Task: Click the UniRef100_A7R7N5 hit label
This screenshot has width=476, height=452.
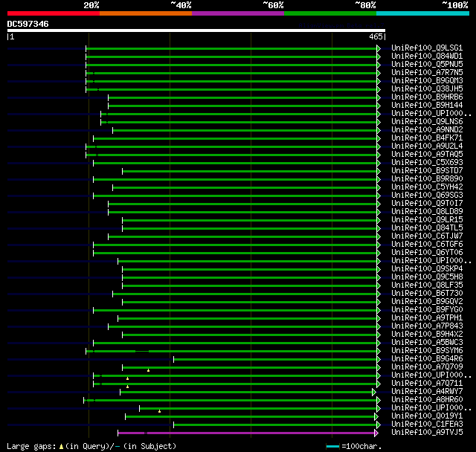Action: point(427,73)
